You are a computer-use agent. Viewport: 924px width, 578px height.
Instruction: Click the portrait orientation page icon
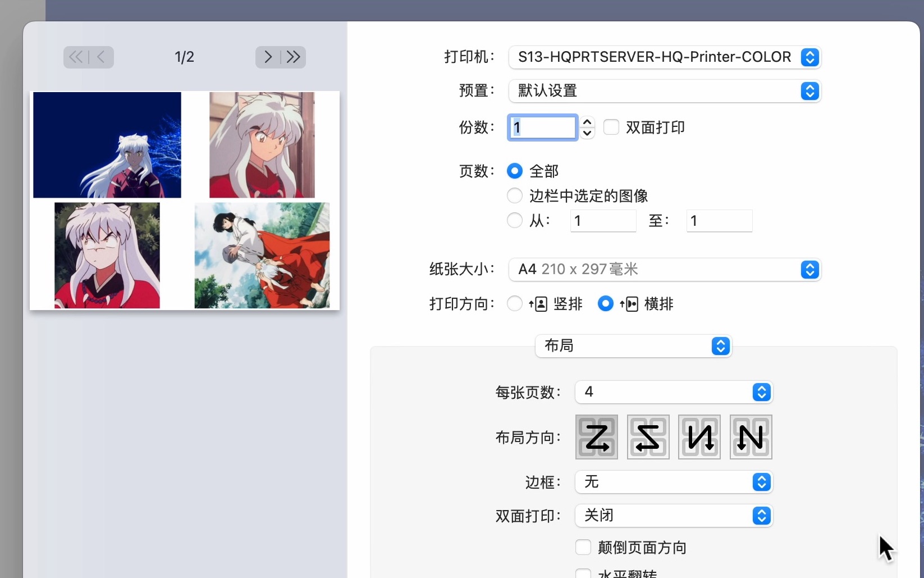coord(538,304)
